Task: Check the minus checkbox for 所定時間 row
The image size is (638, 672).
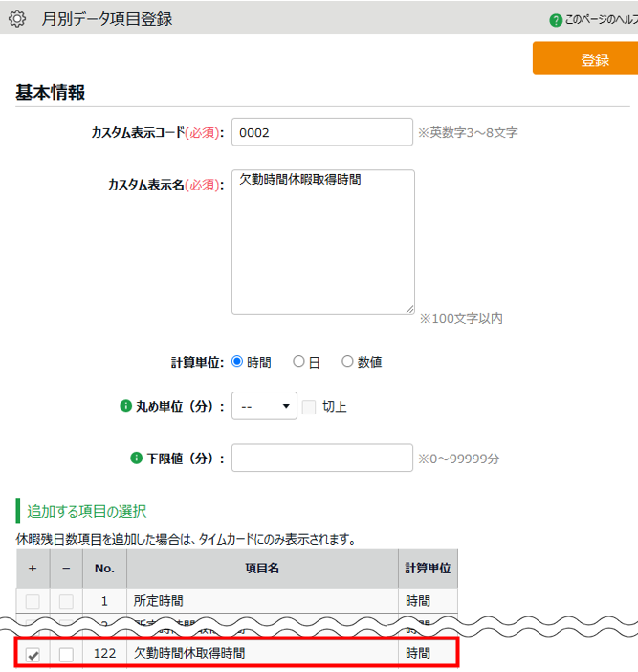Action: tap(66, 601)
